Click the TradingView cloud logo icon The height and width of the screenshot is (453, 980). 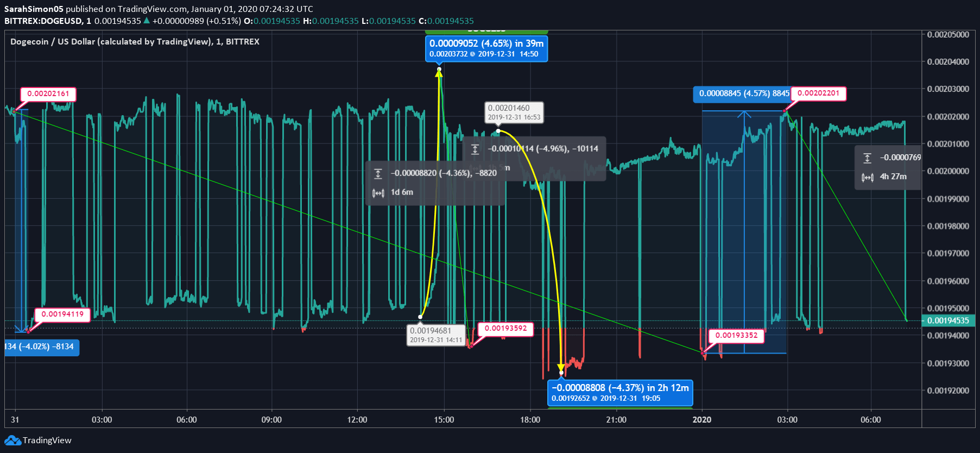click(x=12, y=441)
